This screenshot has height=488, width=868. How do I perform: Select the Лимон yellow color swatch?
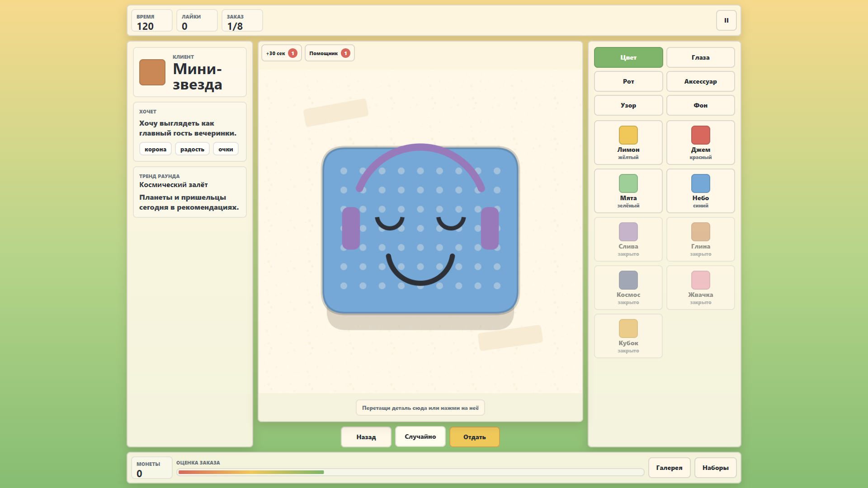coord(628,142)
